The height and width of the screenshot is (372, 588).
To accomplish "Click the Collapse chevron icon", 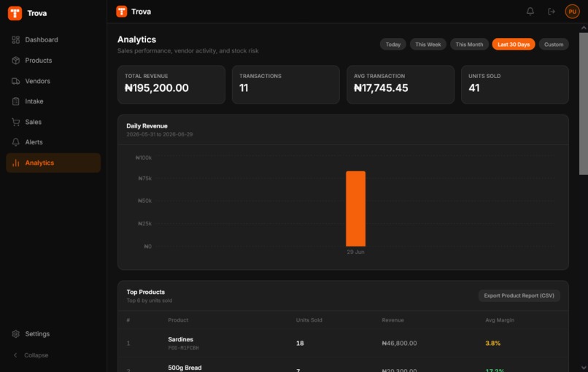I will [15, 355].
